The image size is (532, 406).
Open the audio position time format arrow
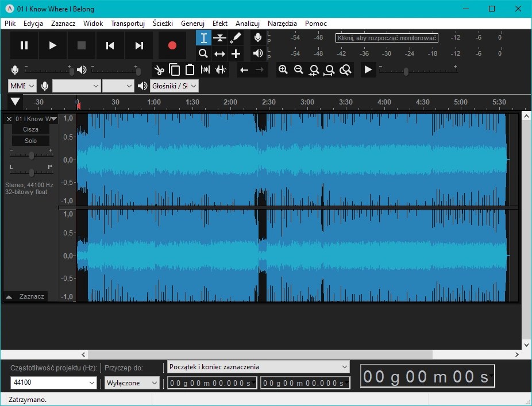point(491,376)
